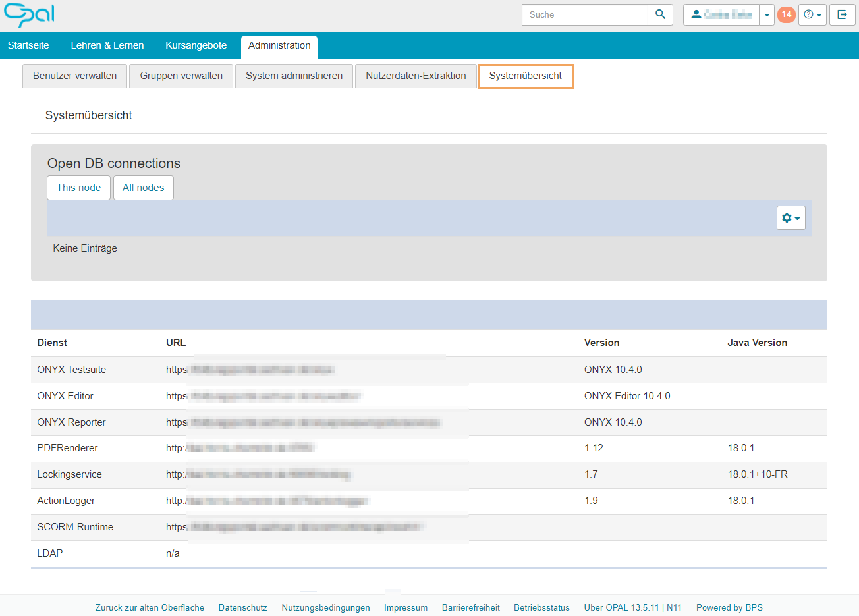The height and width of the screenshot is (616, 859).
Task: Click the user profile button
Action: pos(721,14)
